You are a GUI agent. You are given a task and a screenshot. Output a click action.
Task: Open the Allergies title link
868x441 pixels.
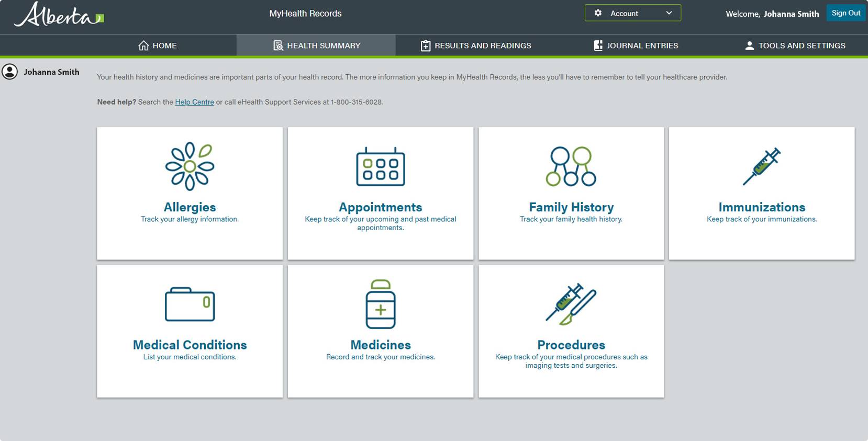pos(190,207)
